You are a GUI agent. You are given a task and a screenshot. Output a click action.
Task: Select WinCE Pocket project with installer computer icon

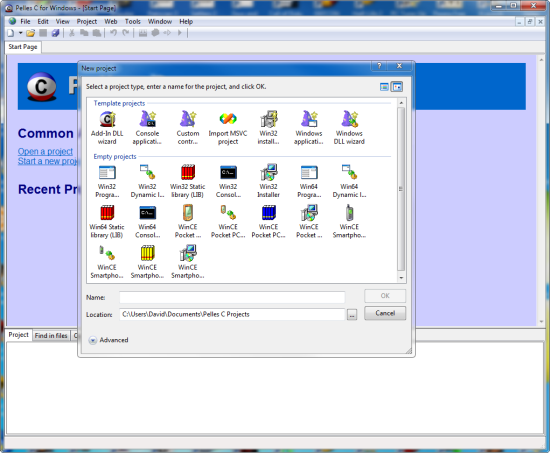(309, 221)
